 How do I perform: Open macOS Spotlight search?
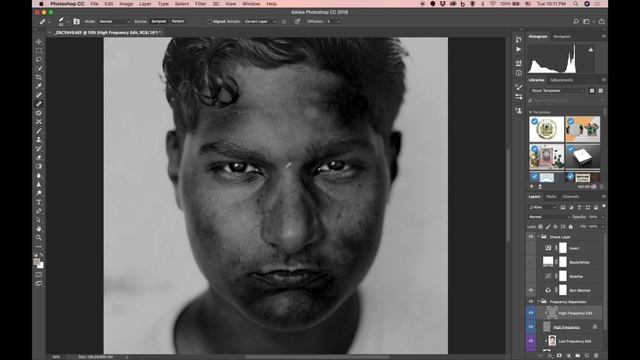coord(576,4)
